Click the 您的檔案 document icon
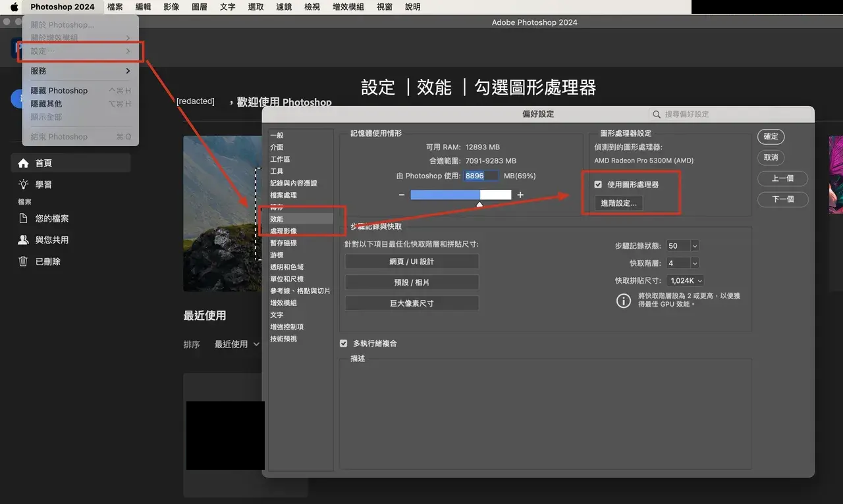The image size is (843, 504). point(23,218)
